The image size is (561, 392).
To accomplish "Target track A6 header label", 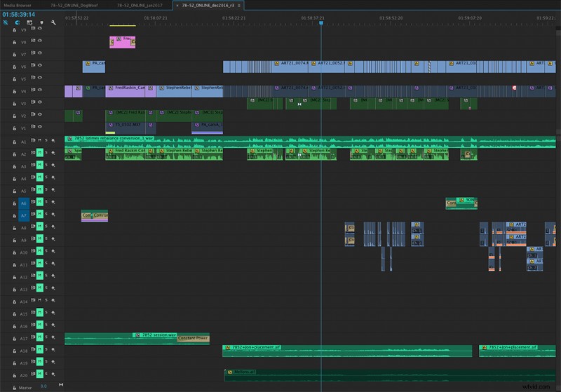I will [24, 203].
